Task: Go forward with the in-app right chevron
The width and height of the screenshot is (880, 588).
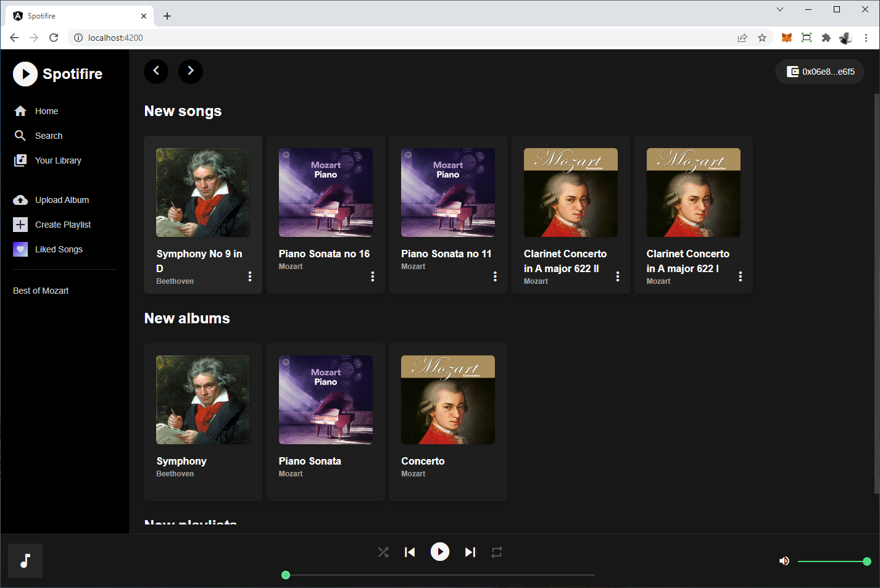Action: pos(191,71)
